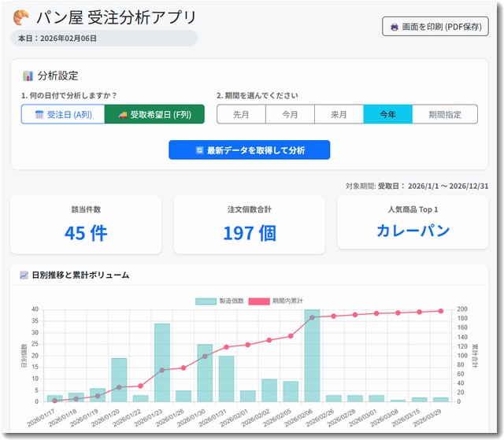Select 受注日 (A列) date basis
Screen dimensions: 504x440
coord(63,114)
